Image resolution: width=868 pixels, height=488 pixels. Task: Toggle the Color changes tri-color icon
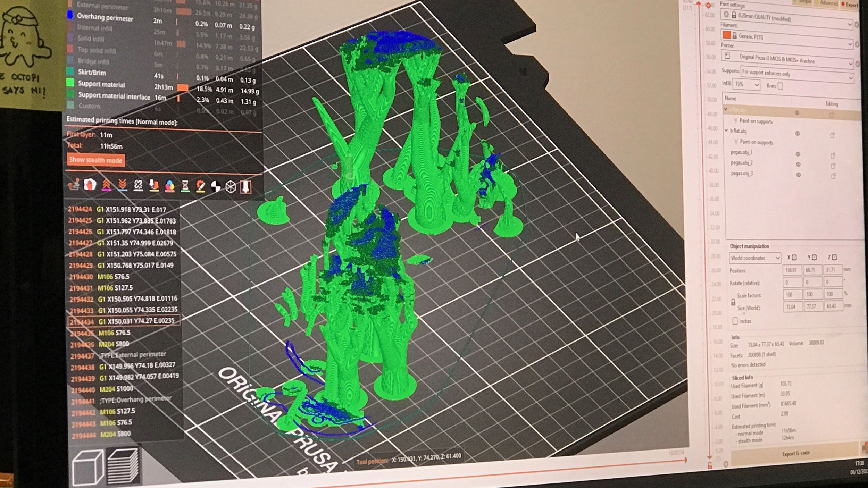[x=169, y=186]
